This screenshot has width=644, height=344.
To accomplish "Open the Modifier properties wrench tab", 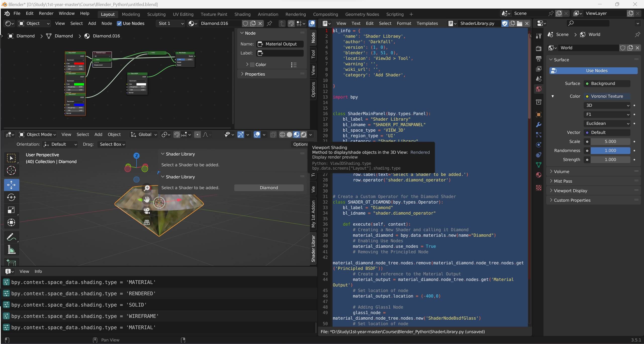I will coord(538,125).
